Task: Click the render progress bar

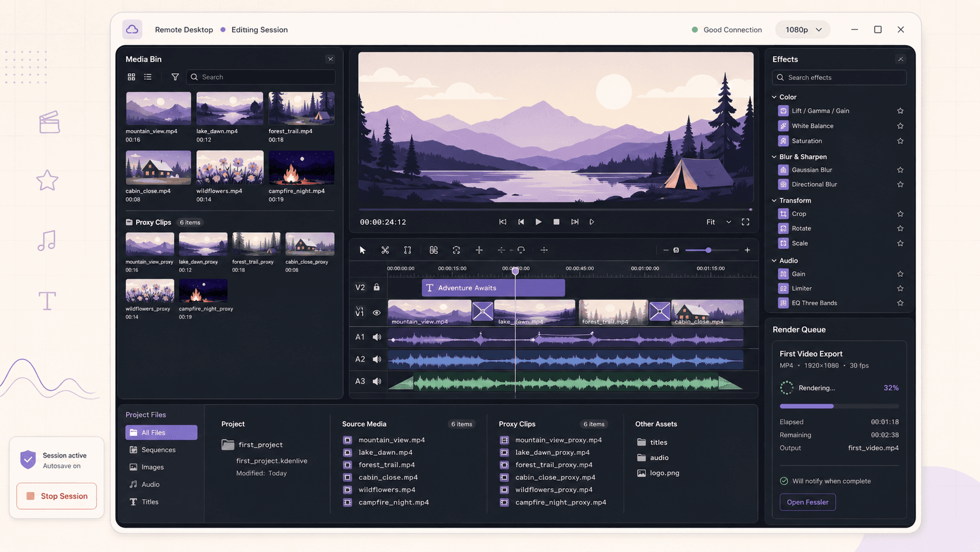Action: [839, 406]
